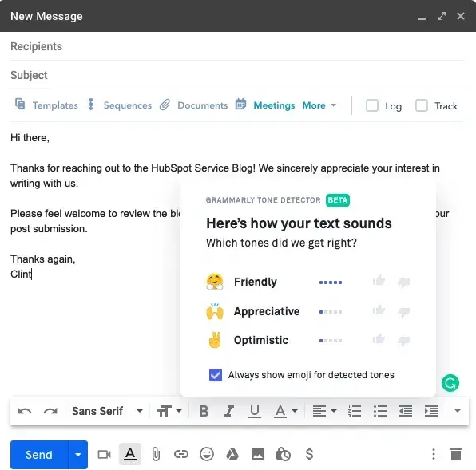This screenshot has width=476, height=470.
Task: Click the Templates label
Action: [x=55, y=105]
